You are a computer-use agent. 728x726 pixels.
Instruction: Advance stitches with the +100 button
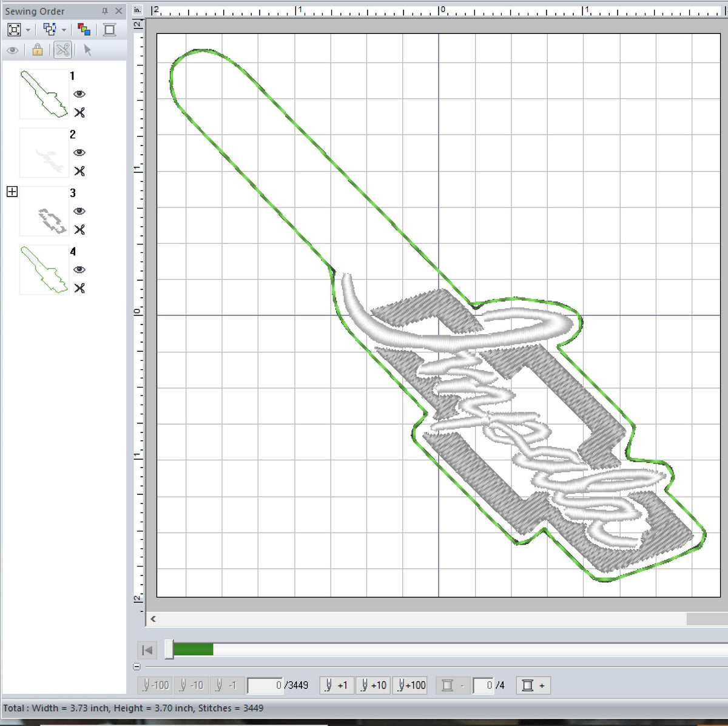[x=410, y=685]
